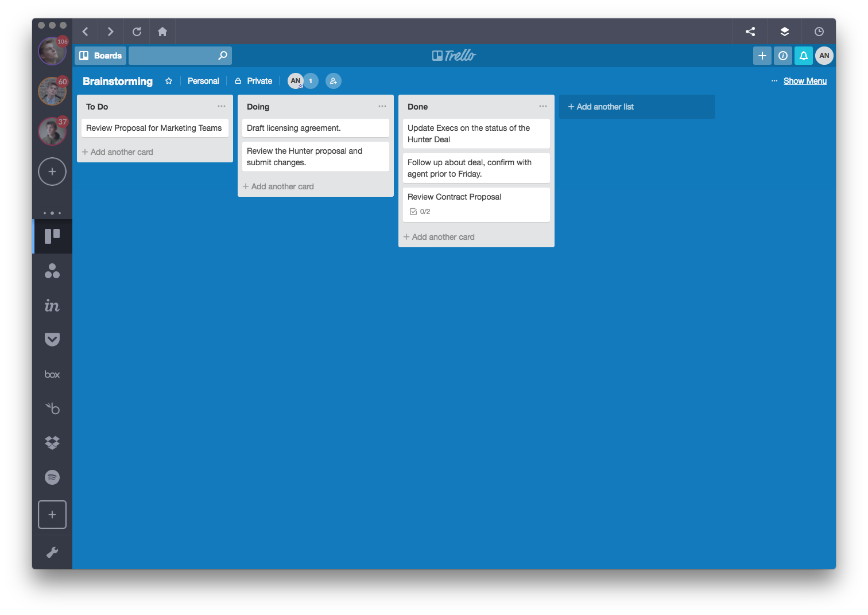The image size is (868, 615).
Task: Open the Review the Hunter proposal card
Action: coord(316,157)
